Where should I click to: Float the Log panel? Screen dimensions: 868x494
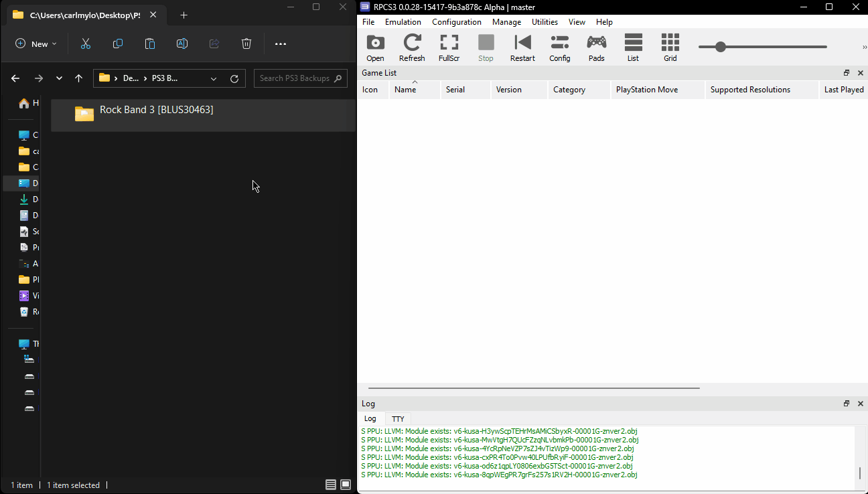847,404
